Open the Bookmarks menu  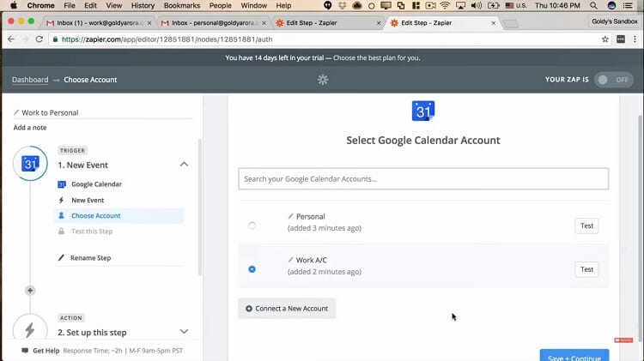pyautogui.click(x=182, y=6)
